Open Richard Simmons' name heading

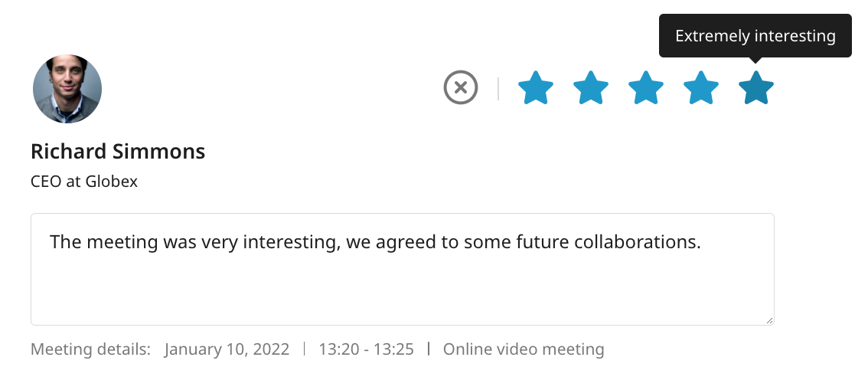point(118,151)
